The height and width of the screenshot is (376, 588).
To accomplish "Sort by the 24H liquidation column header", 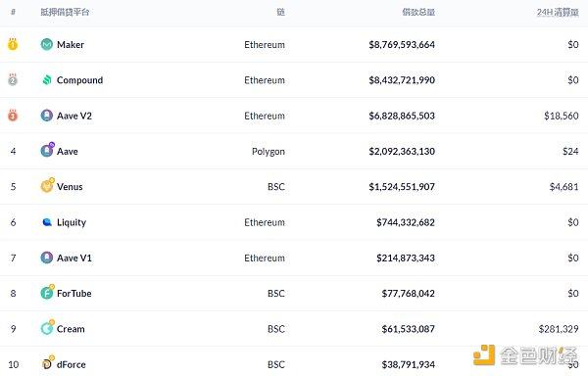I will point(558,13).
